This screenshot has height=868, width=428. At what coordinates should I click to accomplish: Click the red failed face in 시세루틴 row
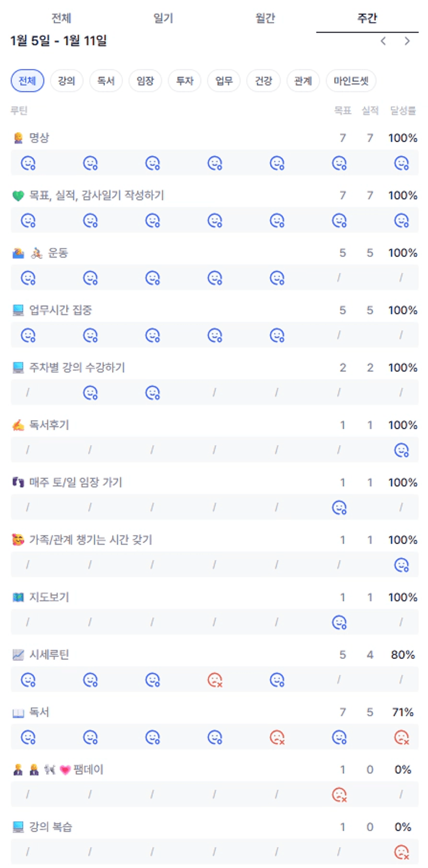click(x=215, y=680)
